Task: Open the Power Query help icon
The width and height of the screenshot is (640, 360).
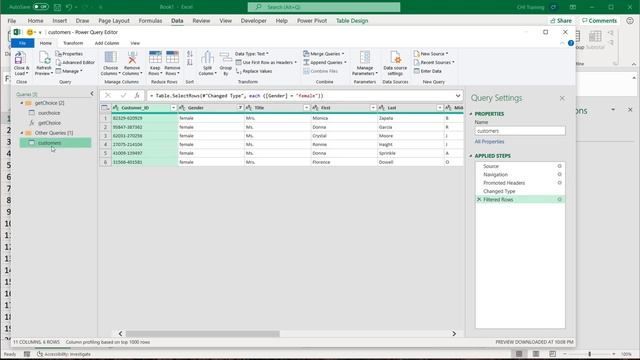Action: (571, 43)
